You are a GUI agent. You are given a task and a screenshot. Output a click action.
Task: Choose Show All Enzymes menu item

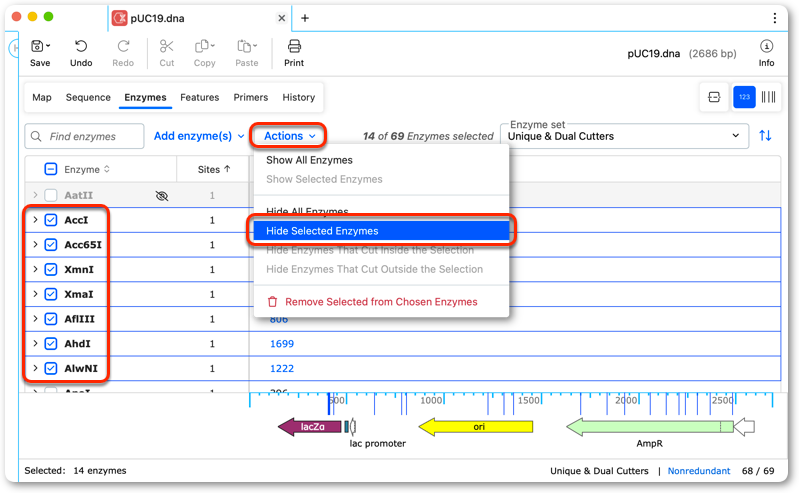[381, 160]
